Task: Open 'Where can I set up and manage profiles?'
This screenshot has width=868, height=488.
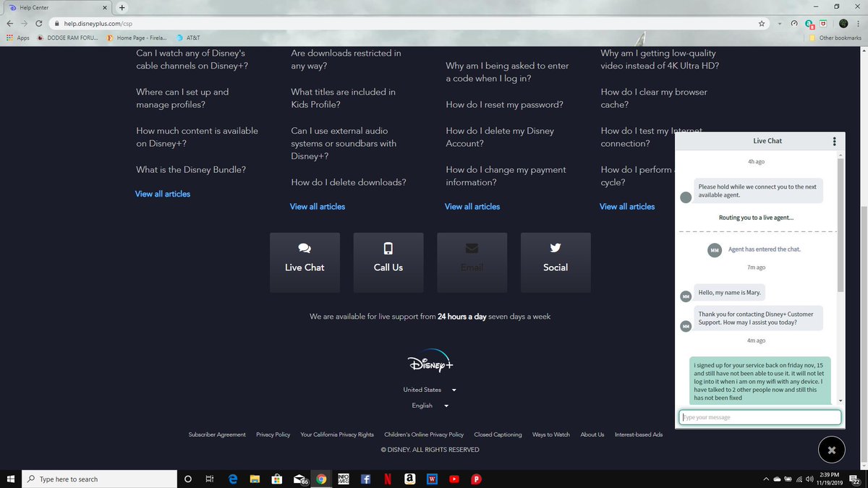Action: (x=182, y=98)
